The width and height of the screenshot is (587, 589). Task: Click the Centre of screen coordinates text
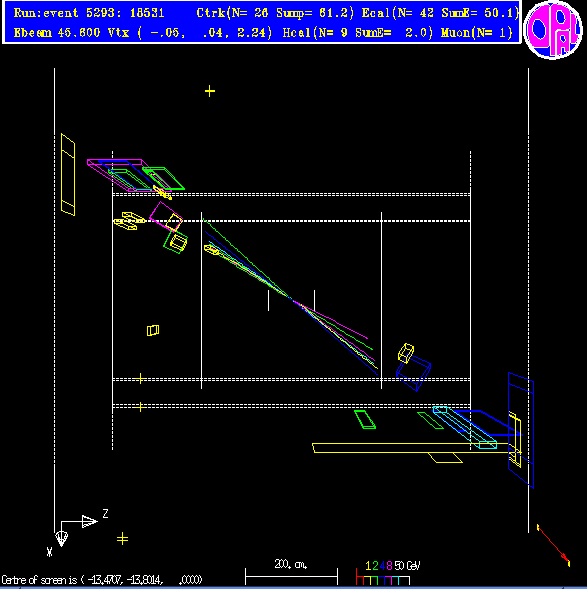(102, 580)
